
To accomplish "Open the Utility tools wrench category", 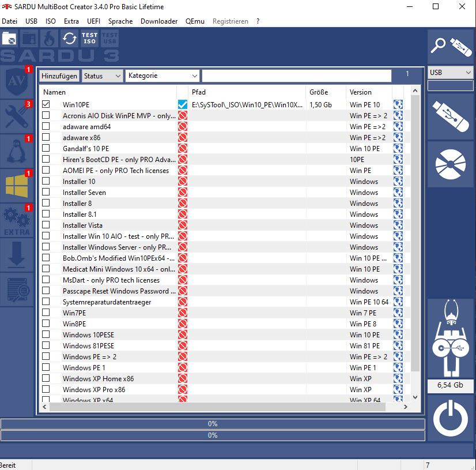I will tap(16, 116).
